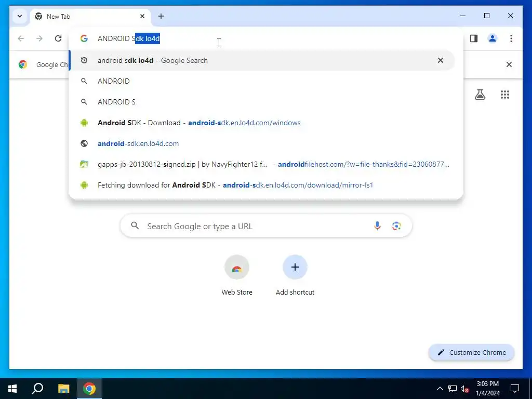Viewport: 532px width, 399px height.
Task: Open Fetching download for Android SDK suggestion
Action: pyautogui.click(x=262, y=185)
